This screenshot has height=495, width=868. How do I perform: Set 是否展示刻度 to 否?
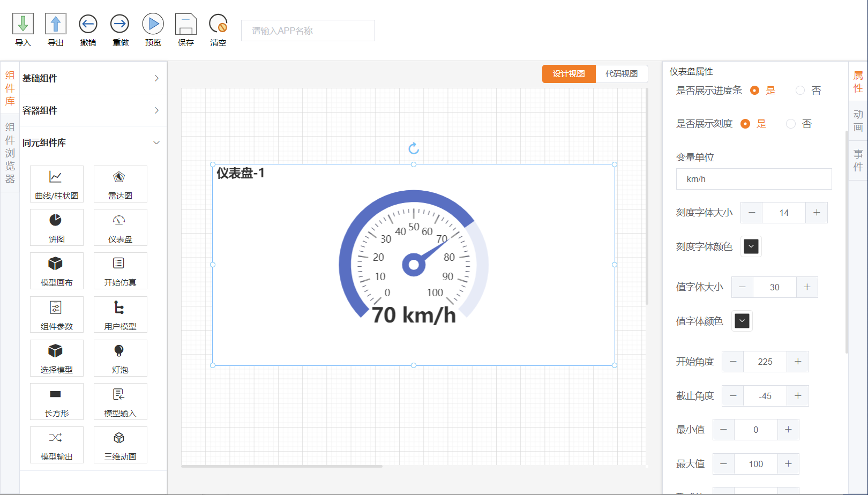click(x=791, y=124)
